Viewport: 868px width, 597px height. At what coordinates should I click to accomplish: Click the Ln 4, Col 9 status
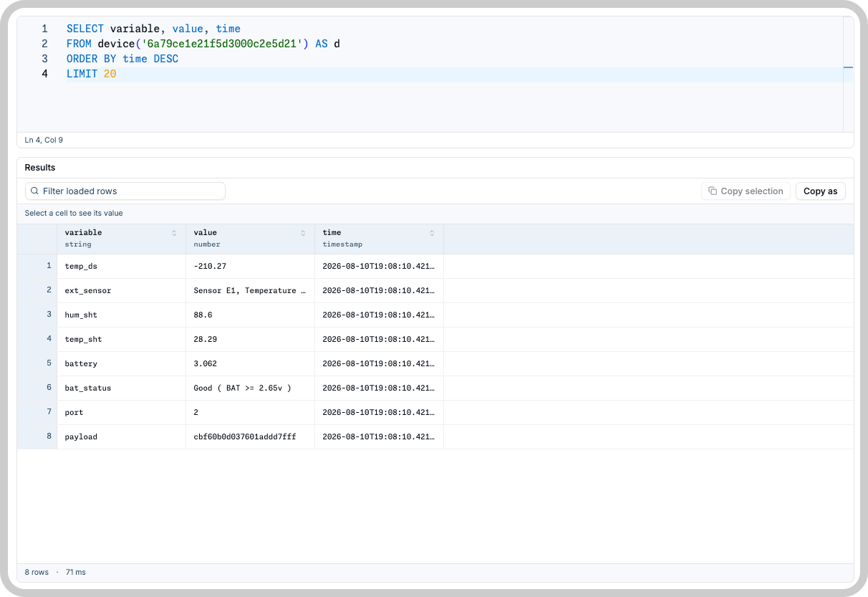point(44,140)
